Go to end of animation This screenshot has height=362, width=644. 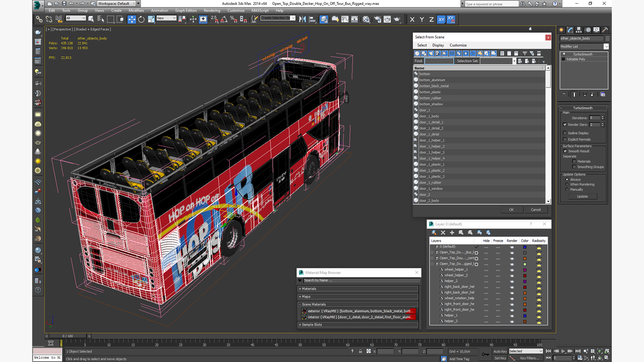pyautogui.click(x=578, y=351)
